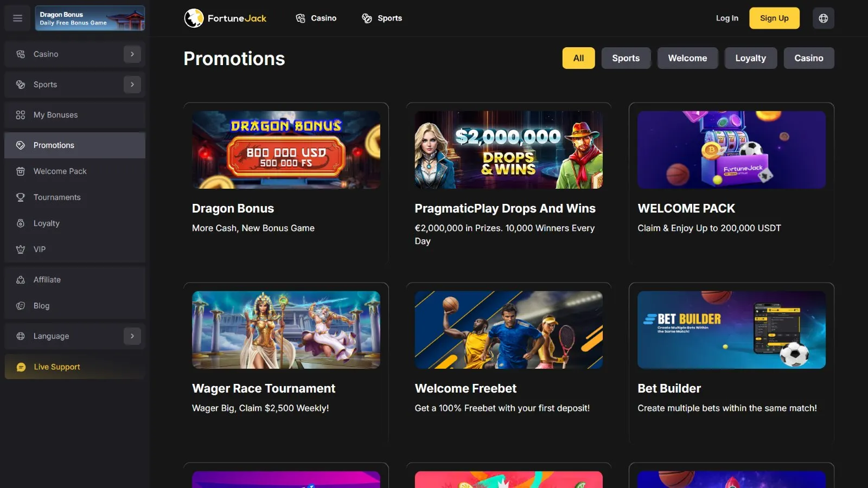Expand the Casino sidebar chevron
Image resolution: width=868 pixels, height=488 pixels.
click(132, 54)
